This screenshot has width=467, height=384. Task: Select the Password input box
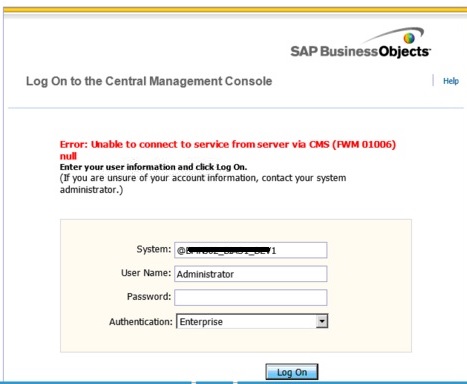click(x=251, y=297)
